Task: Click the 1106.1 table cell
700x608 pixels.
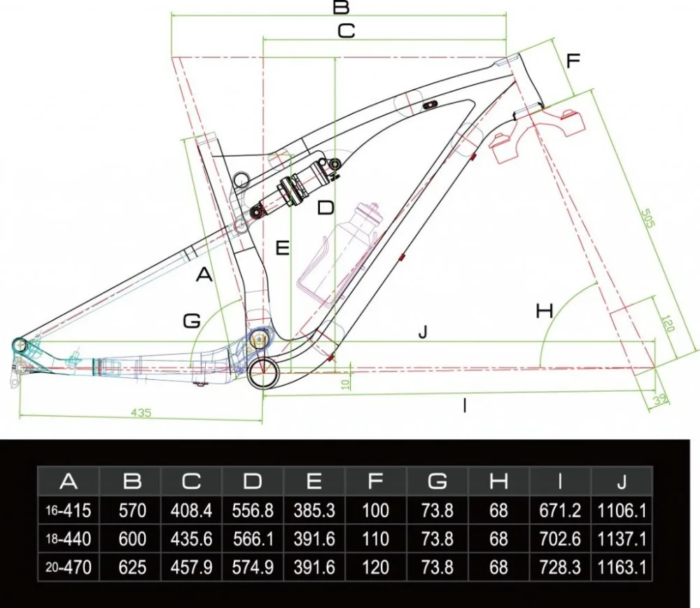Action: click(x=622, y=510)
